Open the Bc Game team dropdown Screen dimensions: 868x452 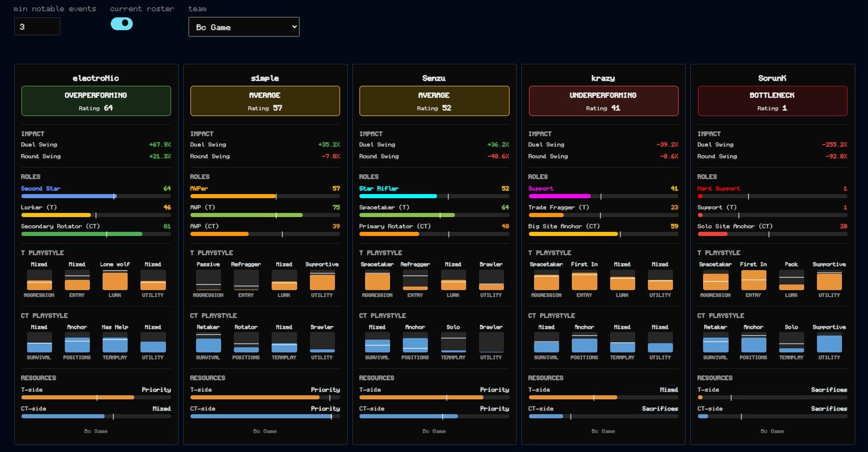[244, 27]
